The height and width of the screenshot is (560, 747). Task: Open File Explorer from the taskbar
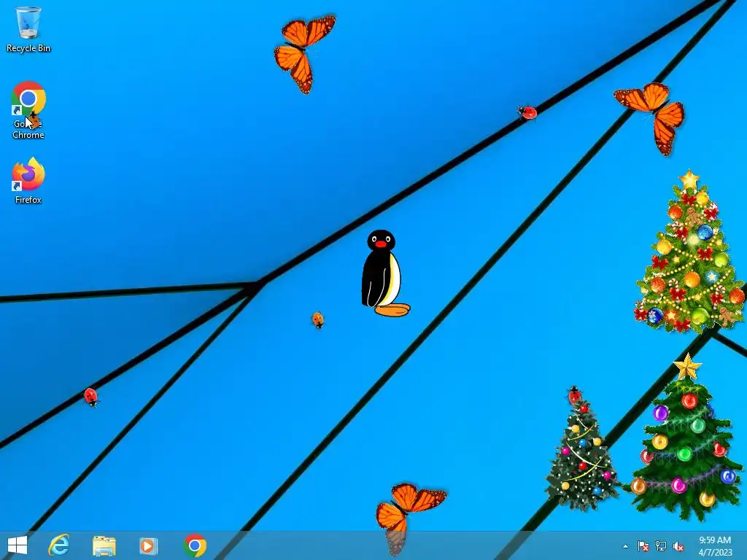[104, 545]
